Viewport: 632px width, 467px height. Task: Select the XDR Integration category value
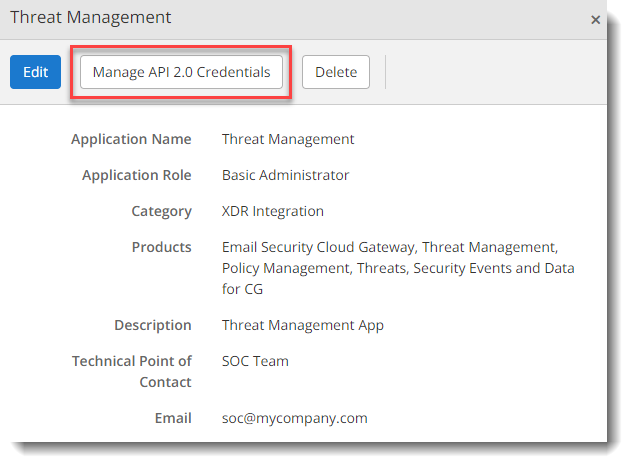[x=273, y=211]
